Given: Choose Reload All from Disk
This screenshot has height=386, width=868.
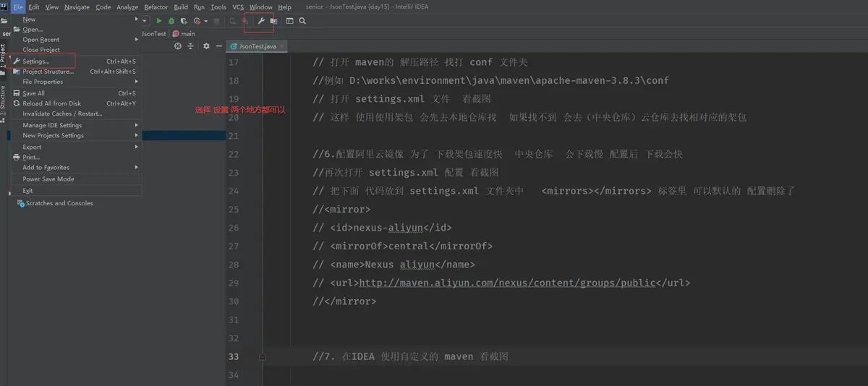Looking at the screenshot, I should point(75,103).
